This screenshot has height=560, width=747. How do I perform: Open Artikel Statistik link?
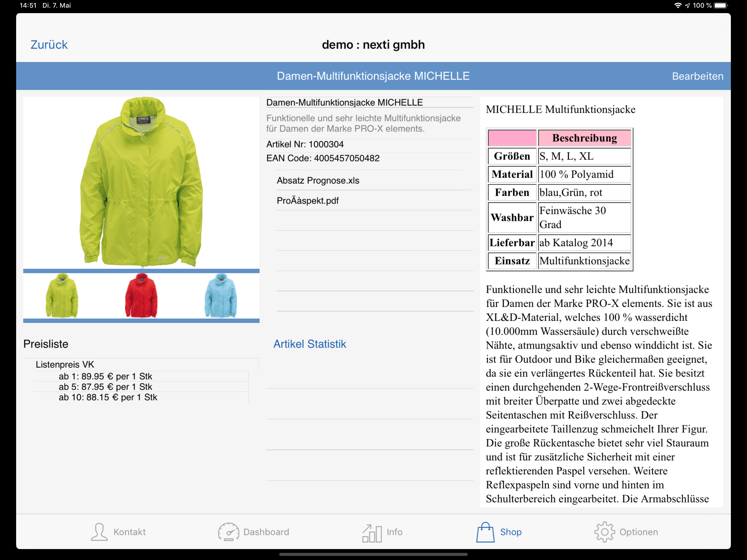click(x=310, y=344)
